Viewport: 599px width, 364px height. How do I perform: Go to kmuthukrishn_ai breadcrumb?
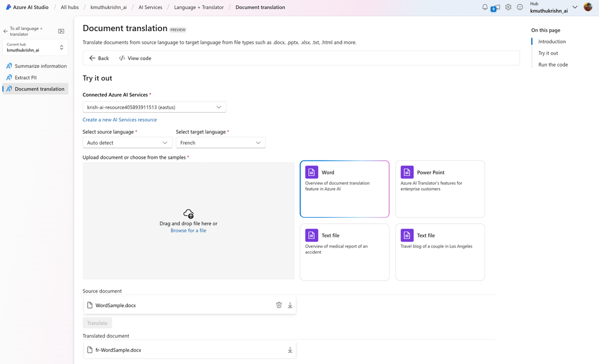click(x=109, y=7)
